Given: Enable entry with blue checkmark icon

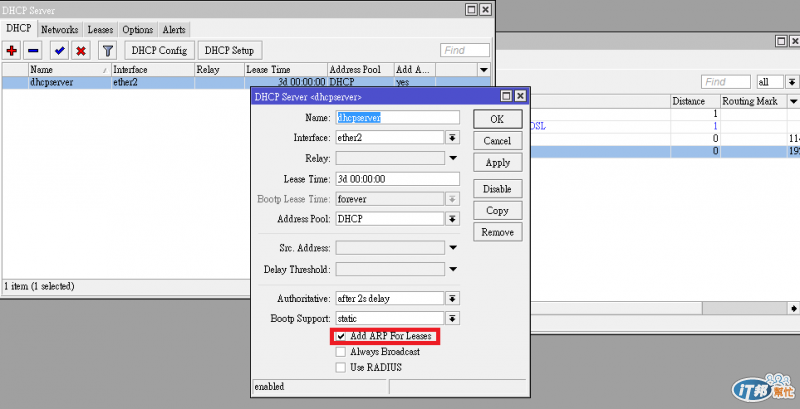Looking at the screenshot, I should [59, 50].
